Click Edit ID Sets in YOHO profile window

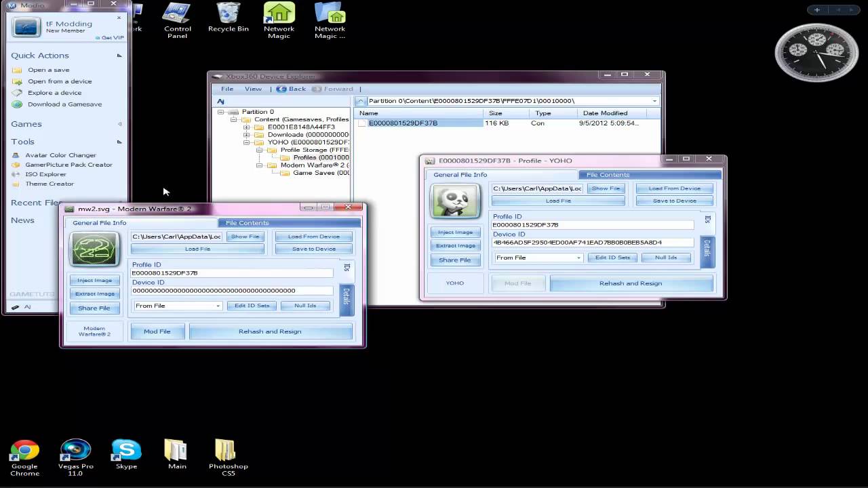(x=612, y=258)
